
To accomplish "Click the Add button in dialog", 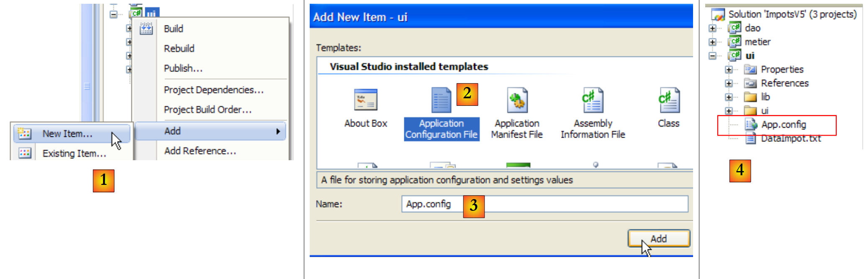I will click(658, 239).
